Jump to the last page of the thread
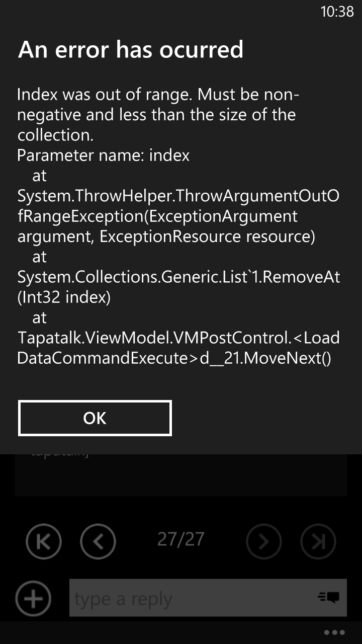Screen dimensions: 362x644 [318, 541]
